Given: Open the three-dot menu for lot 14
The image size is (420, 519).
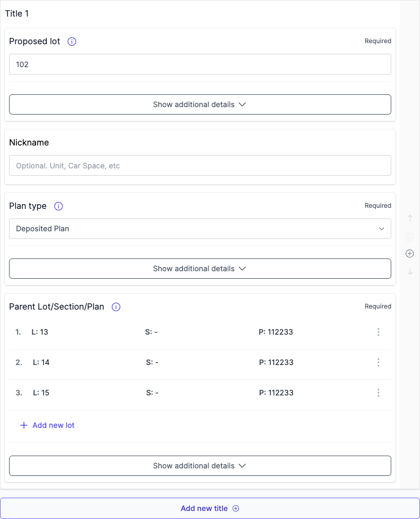Looking at the screenshot, I should point(378,362).
